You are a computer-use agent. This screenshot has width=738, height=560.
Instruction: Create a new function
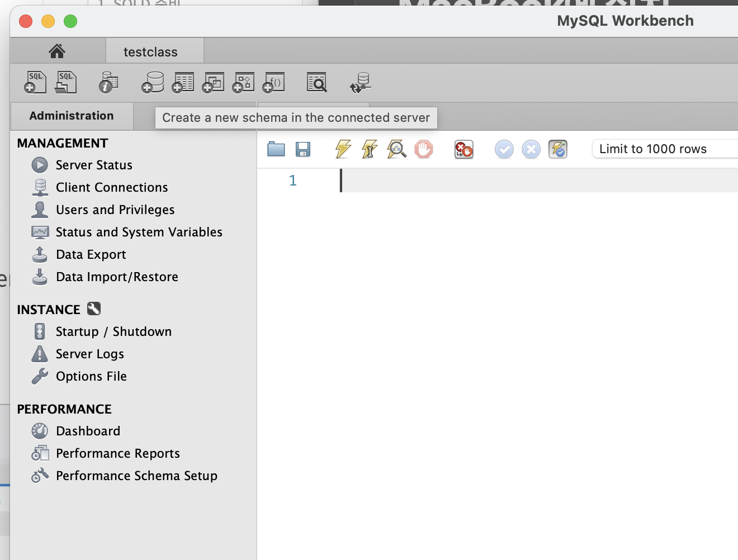point(273,82)
